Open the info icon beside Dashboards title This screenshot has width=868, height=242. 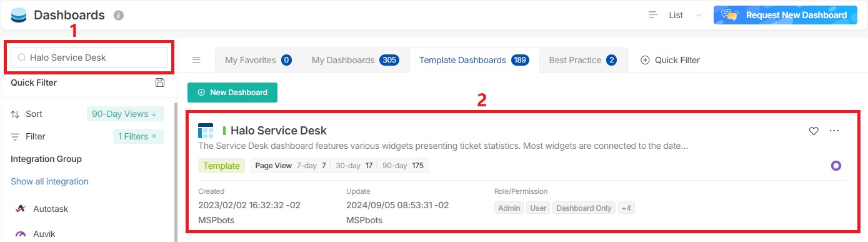pyautogui.click(x=119, y=15)
